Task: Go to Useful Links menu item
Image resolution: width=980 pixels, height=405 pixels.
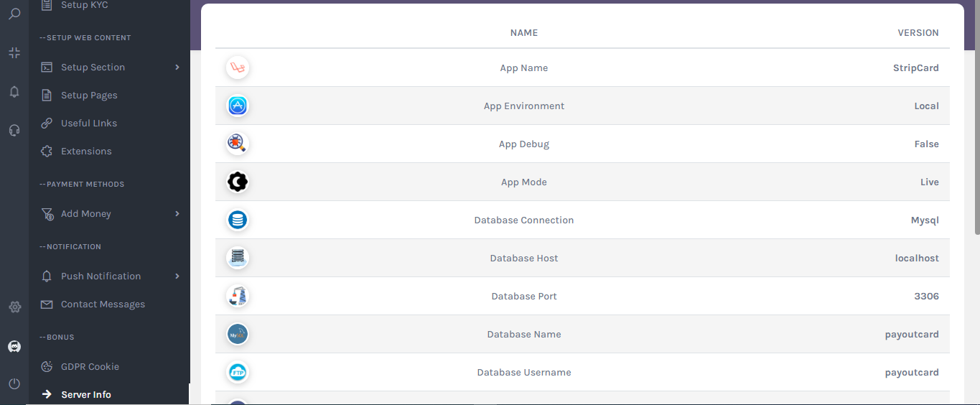Action: coord(88,124)
